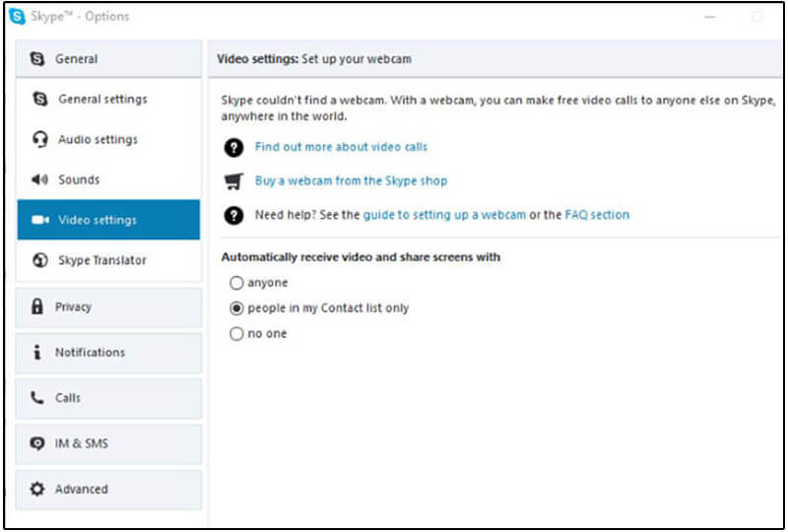Image resolution: width=788 pixels, height=532 pixels.
Task: Expand the Calls section
Action: [108, 398]
